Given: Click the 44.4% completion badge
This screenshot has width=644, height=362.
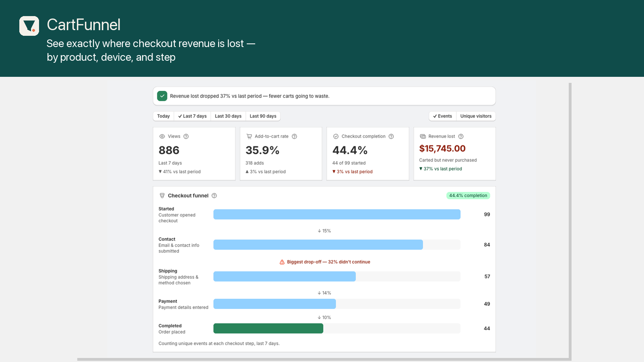Looking at the screenshot, I should [x=468, y=195].
